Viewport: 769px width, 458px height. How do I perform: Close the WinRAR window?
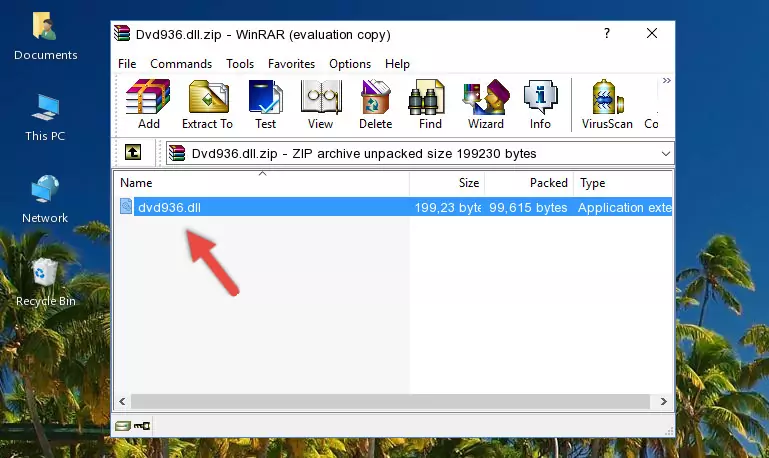pyautogui.click(x=652, y=33)
